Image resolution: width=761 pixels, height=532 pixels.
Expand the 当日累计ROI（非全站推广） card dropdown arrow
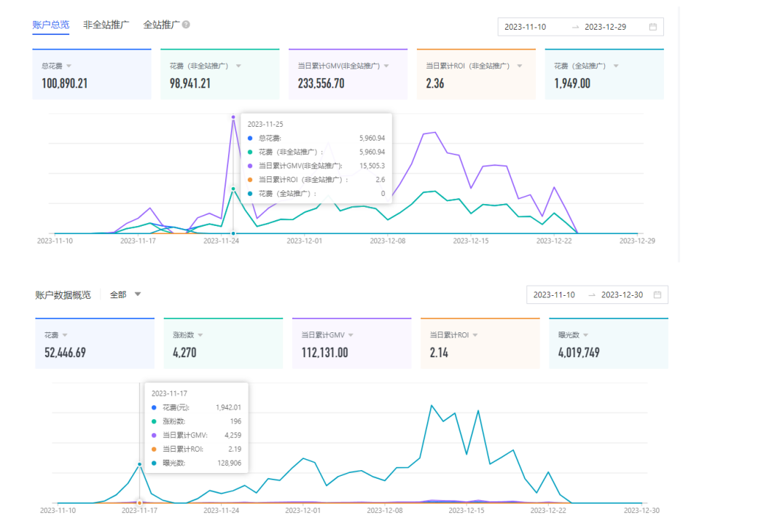point(519,66)
